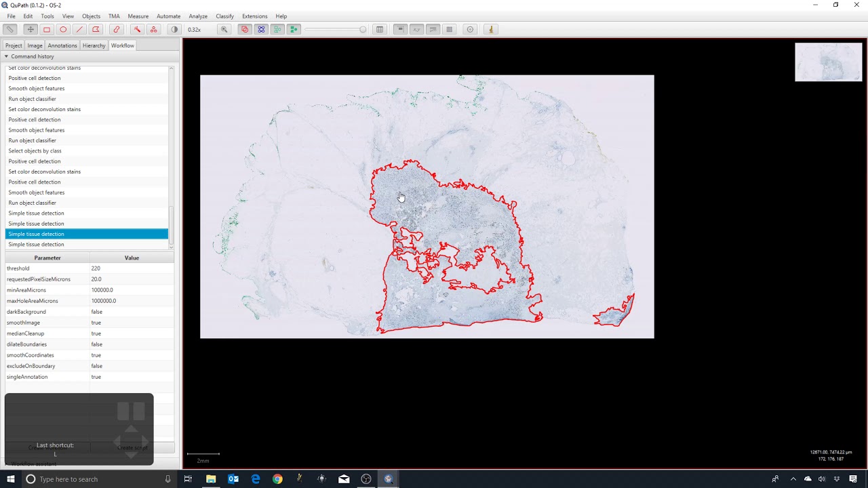Open the Preferences gear icon
This screenshot has width=868, height=488.
(470, 29)
